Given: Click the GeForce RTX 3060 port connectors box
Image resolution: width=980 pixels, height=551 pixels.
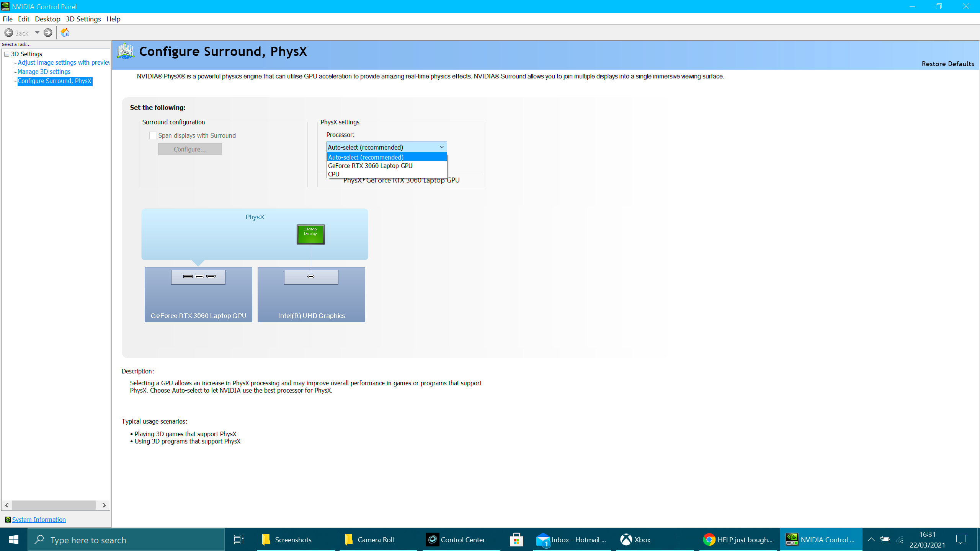Looking at the screenshot, I should pyautogui.click(x=198, y=277).
